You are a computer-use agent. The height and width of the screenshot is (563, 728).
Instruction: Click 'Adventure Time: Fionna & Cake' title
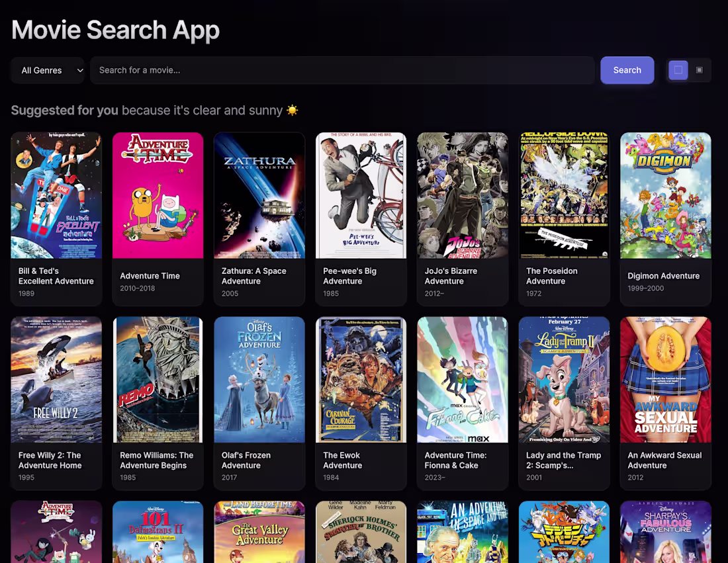coord(455,460)
